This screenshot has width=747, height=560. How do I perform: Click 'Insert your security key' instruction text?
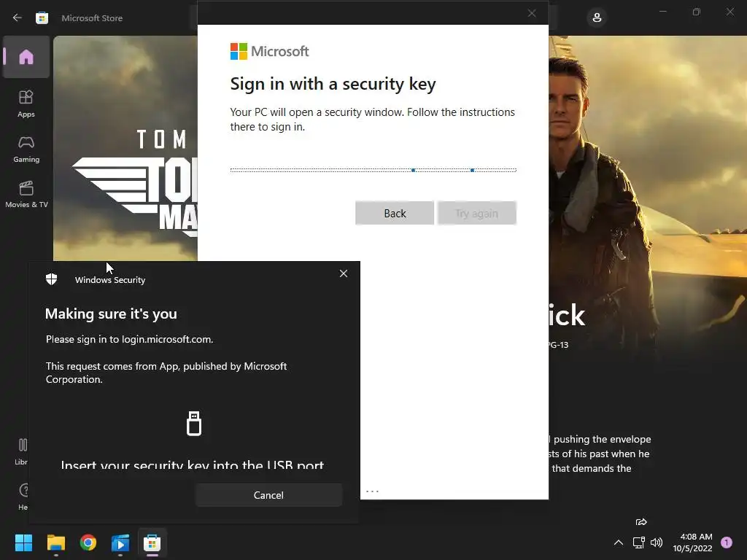(x=193, y=464)
